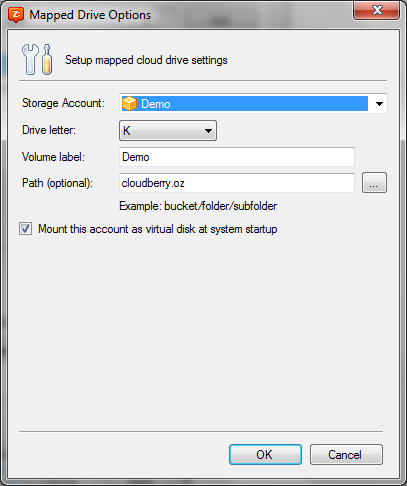Click the Cancel button
Image resolution: width=407 pixels, height=486 pixels.
[x=346, y=455]
